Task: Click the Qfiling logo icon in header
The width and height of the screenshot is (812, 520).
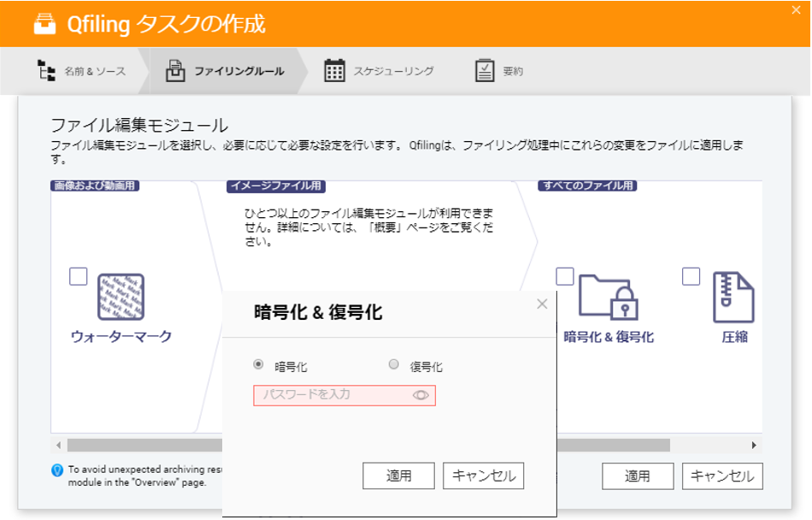Action: [x=44, y=24]
